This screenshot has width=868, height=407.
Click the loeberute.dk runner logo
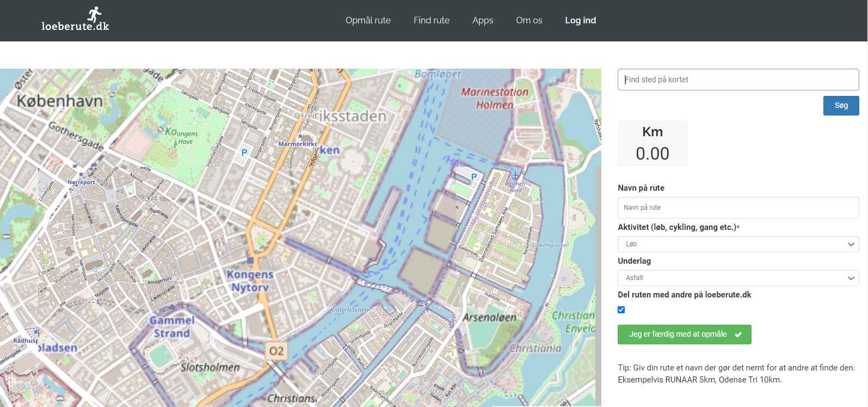pos(75,19)
